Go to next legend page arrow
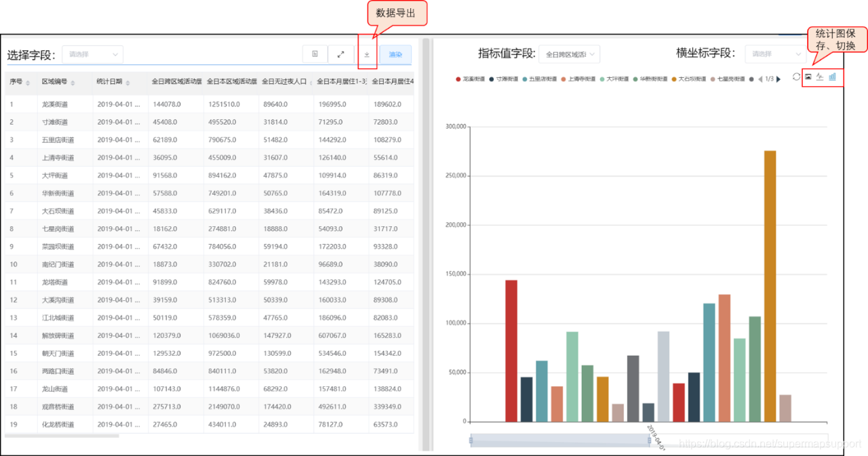The height and width of the screenshot is (456, 868). click(778, 79)
